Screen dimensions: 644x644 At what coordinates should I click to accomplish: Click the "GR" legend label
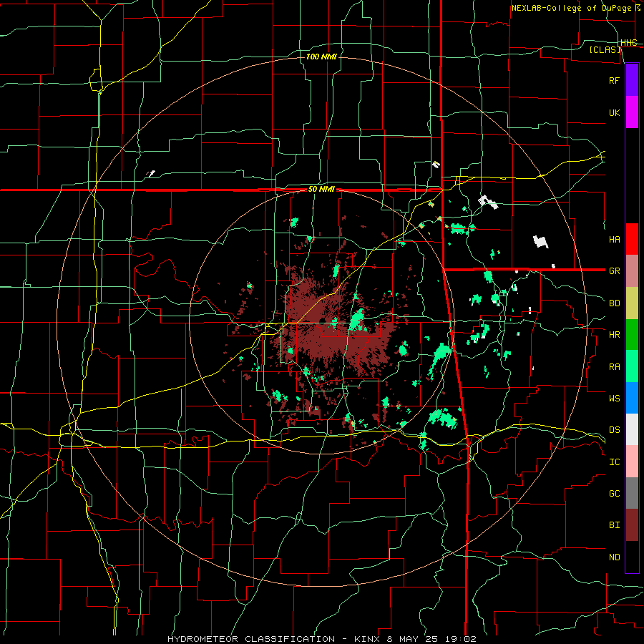click(614, 271)
